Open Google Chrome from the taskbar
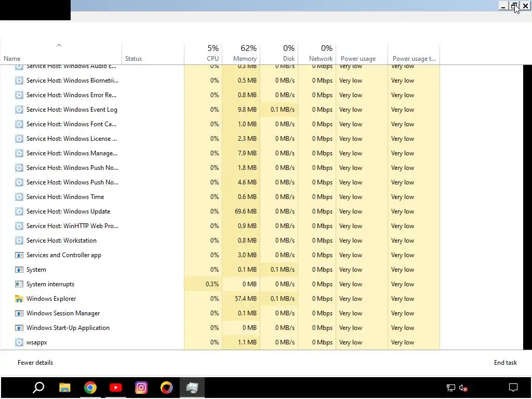The height and width of the screenshot is (399, 532). pyautogui.click(x=90, y=388)
